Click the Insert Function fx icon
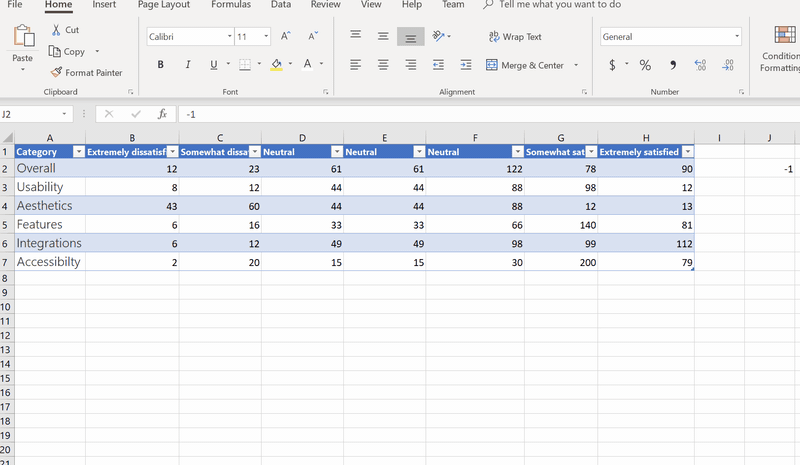The height and width of the screenshot is (465, 800). [162, 114]
